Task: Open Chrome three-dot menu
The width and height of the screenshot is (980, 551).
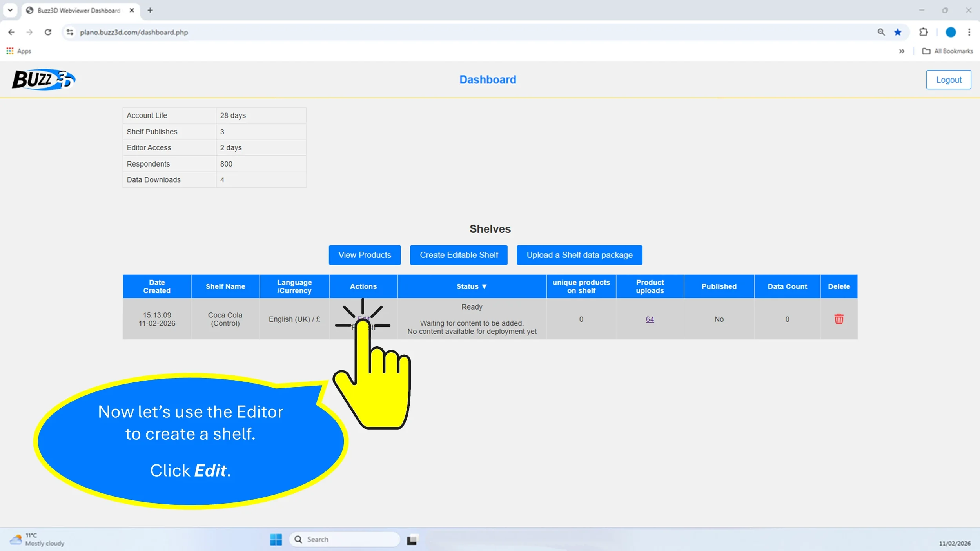Action: pos(969,32)
